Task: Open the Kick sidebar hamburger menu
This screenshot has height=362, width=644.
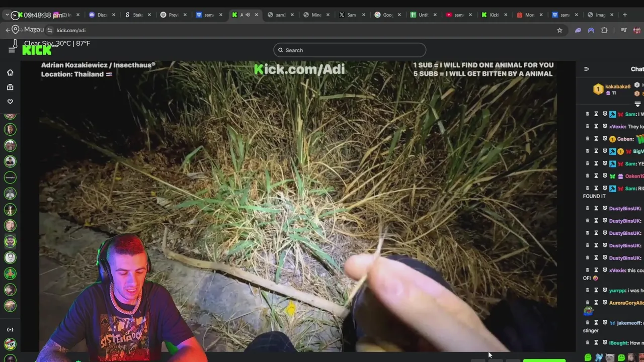Action: click(x=12, y=50)
